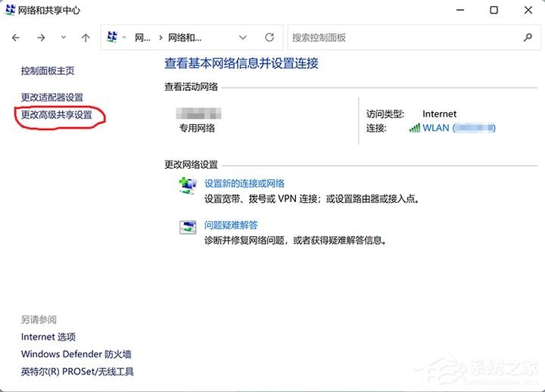Image resolution: width=545 pixels, height=392 pixels.
Task: Click the new connection setup icon
Action: tap(188, 185)
